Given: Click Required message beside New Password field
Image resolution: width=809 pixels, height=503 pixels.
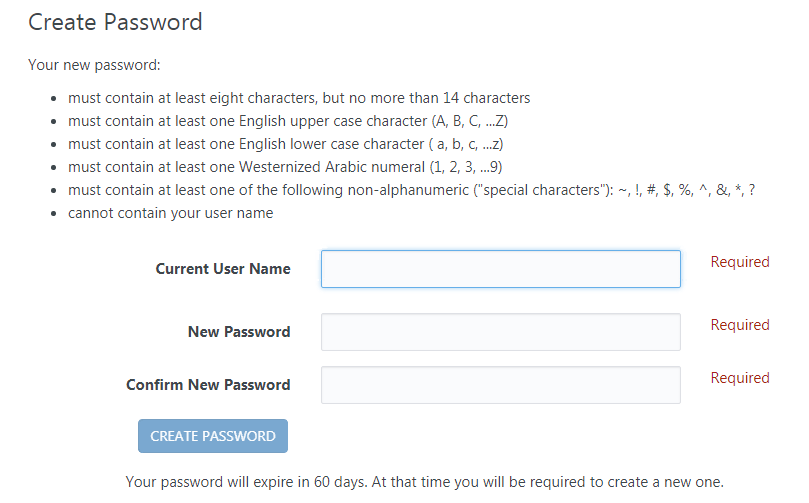Looking at the screenshot, I should tap(739, 325).
